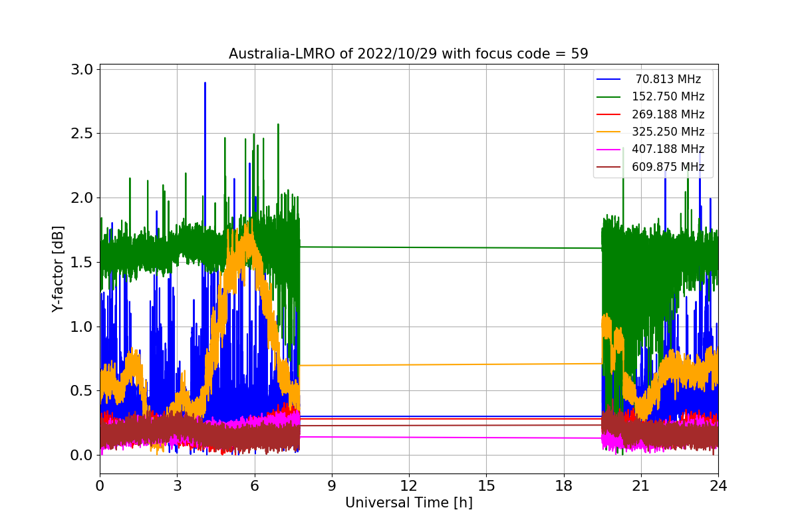Image resolution: width=798 pixels, height=532 pixels.
Task: Click the 407.188 MHz legend label
Action: pos(668,149)
